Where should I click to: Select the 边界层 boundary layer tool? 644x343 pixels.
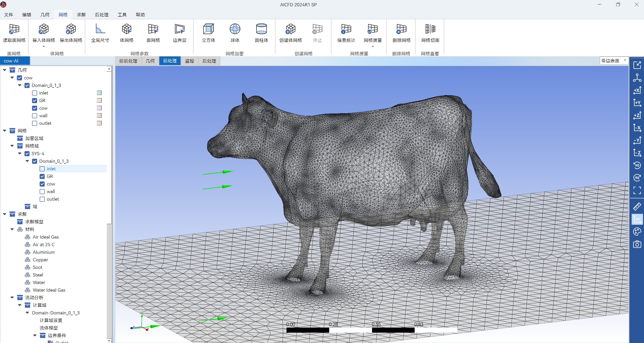179,33
